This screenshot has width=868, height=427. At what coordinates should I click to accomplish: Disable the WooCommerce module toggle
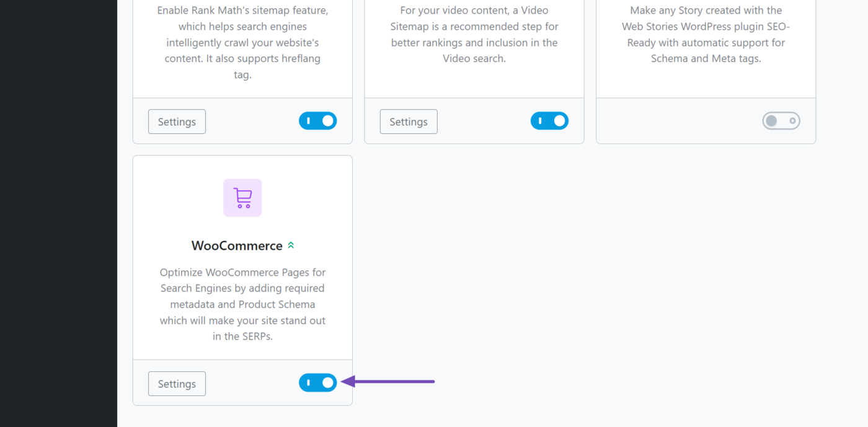[317, 383]
